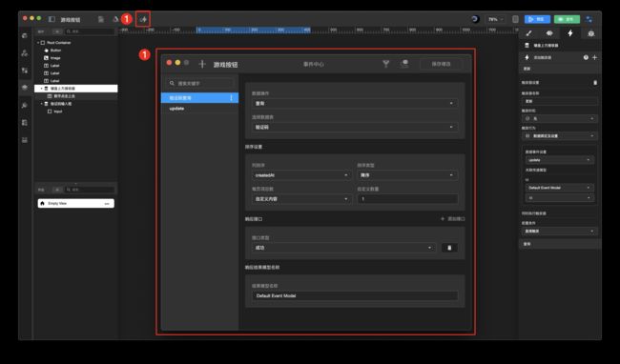The image size is (620, 364).
Task: Open the createdAt sort column dropdown
Action: [301, 175]
